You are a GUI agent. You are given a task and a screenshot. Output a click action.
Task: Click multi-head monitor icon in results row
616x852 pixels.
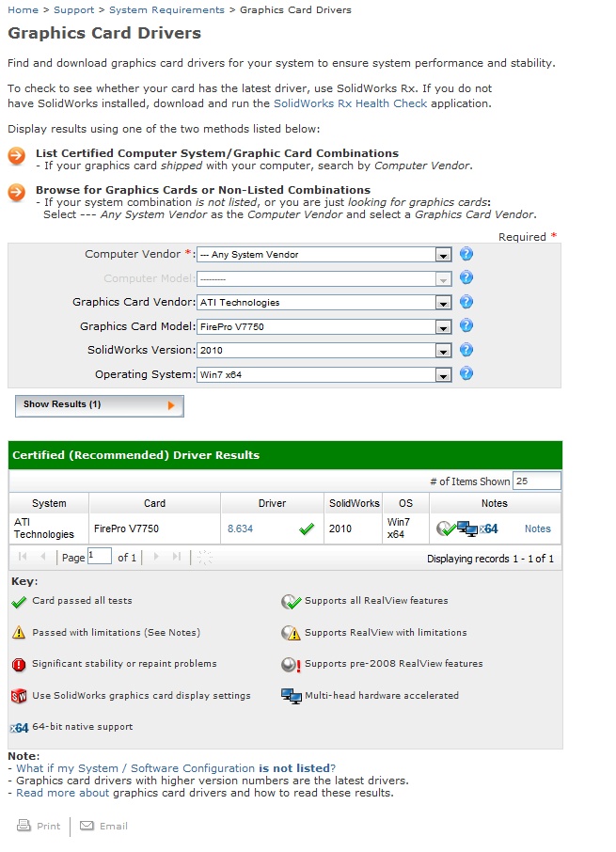coord(466,529)
